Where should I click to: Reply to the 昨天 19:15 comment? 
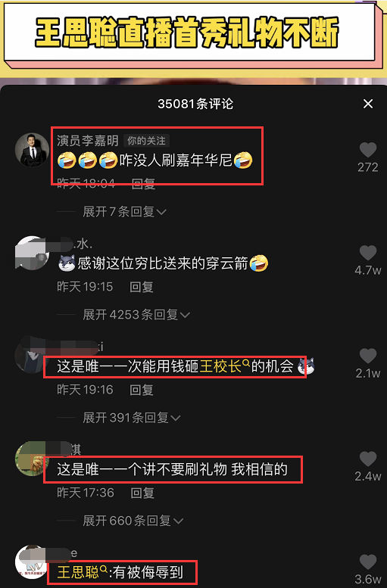point(142,288)
